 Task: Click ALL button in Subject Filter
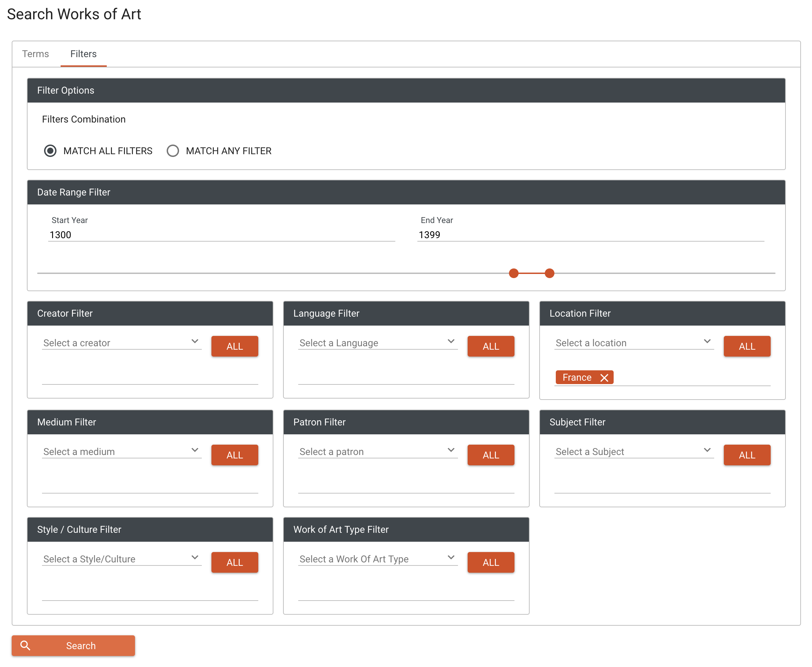[x=747, y=455]
